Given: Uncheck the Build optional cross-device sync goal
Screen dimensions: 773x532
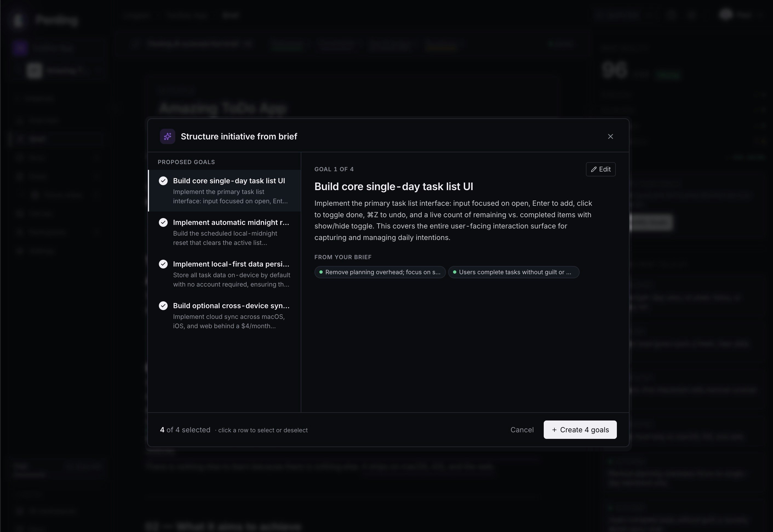Looking at the screenshot, I should coord(163,306).
